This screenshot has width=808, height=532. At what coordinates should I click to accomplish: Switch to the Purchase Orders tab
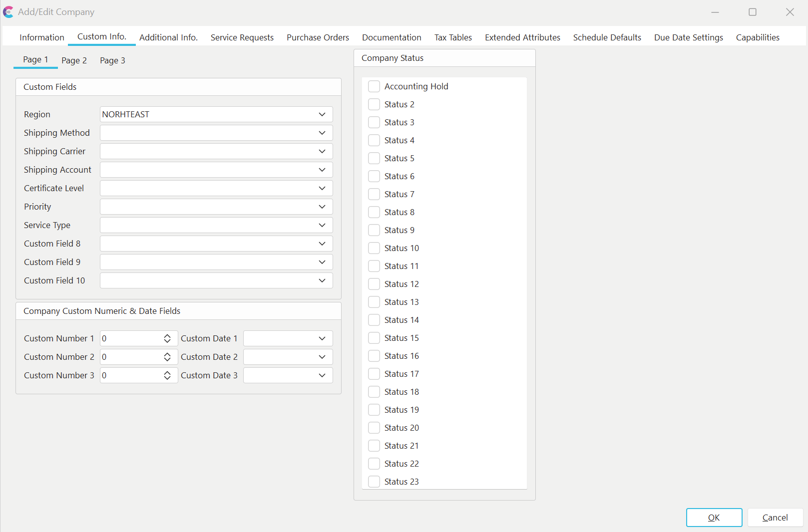(x=318, y=37)
